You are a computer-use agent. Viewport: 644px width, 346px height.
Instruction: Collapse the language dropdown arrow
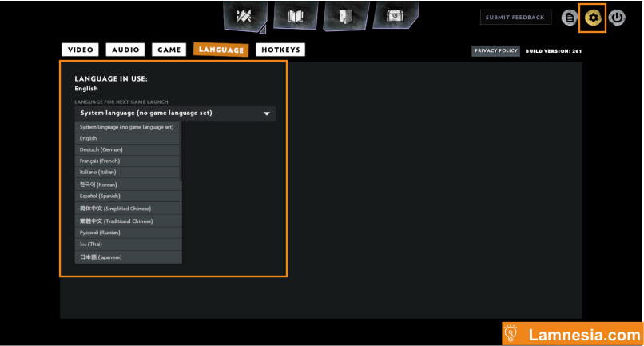coord(267,113)
